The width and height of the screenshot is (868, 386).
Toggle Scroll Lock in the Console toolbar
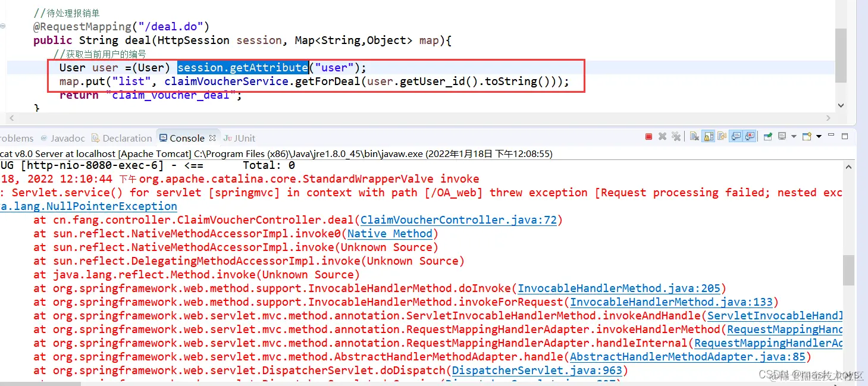pos(708,137)
